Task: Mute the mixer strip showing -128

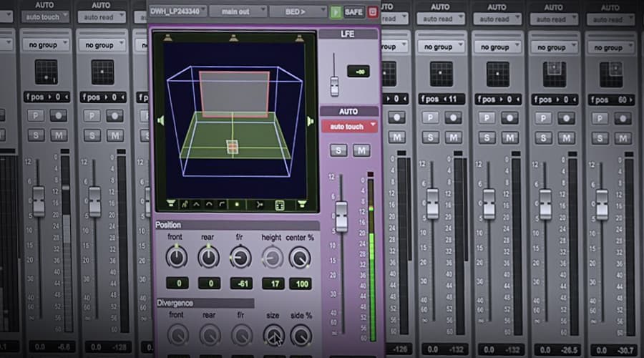Action: pyautogui.click(x=115, y=135)
